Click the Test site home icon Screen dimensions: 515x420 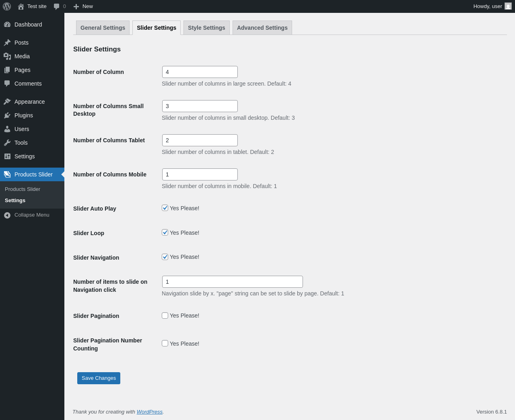click(21, 6)
